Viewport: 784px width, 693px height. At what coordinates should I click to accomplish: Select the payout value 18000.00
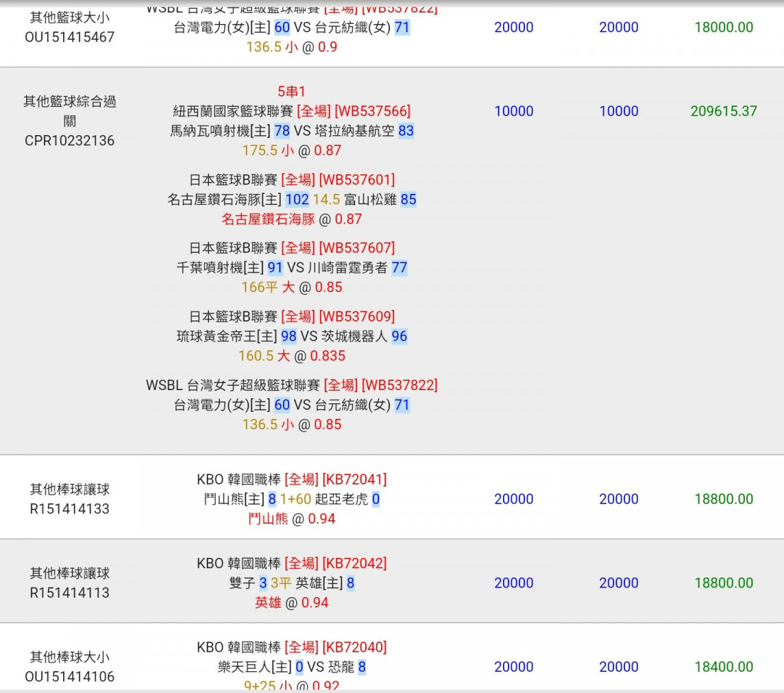point(724,27)
